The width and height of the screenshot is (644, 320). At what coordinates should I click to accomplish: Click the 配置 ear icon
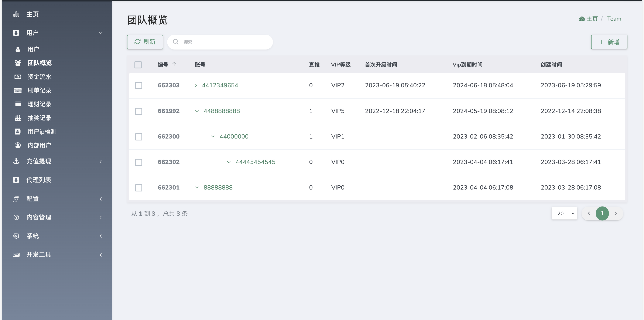[16, 199]
